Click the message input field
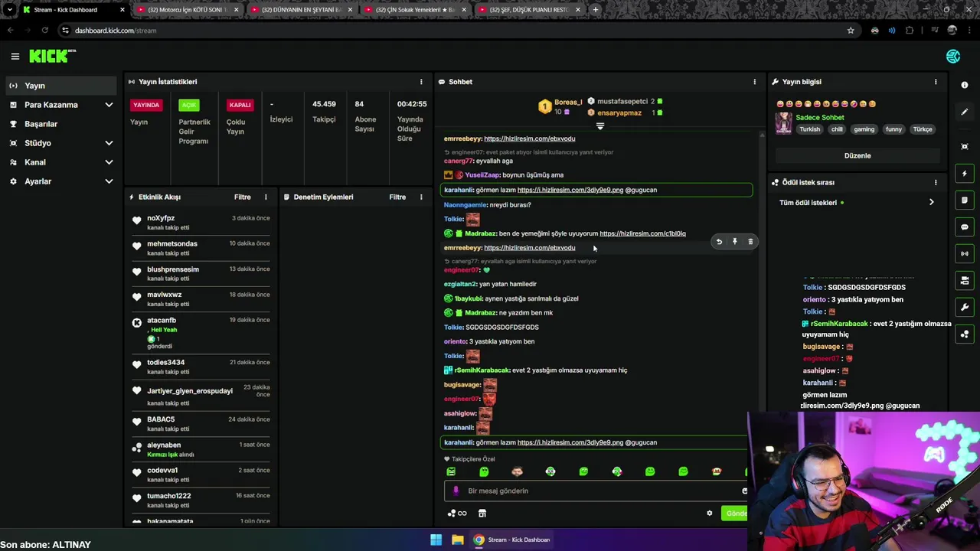Screen dimensions: 980x551 tap(597, 491)
